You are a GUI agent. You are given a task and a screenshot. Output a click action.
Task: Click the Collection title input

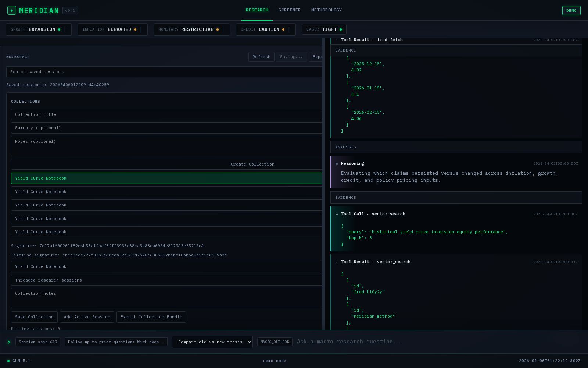(x=166, y=114)
